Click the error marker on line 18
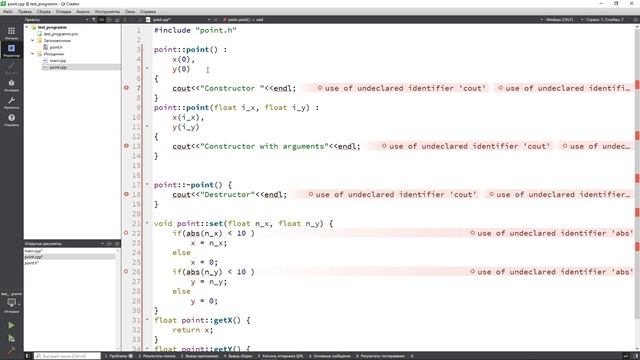The height and width of the screenshot is (360, 640). point(126,194)
